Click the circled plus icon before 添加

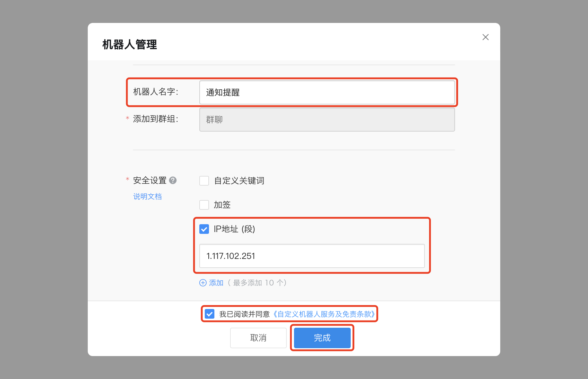[x=203, y=283]
